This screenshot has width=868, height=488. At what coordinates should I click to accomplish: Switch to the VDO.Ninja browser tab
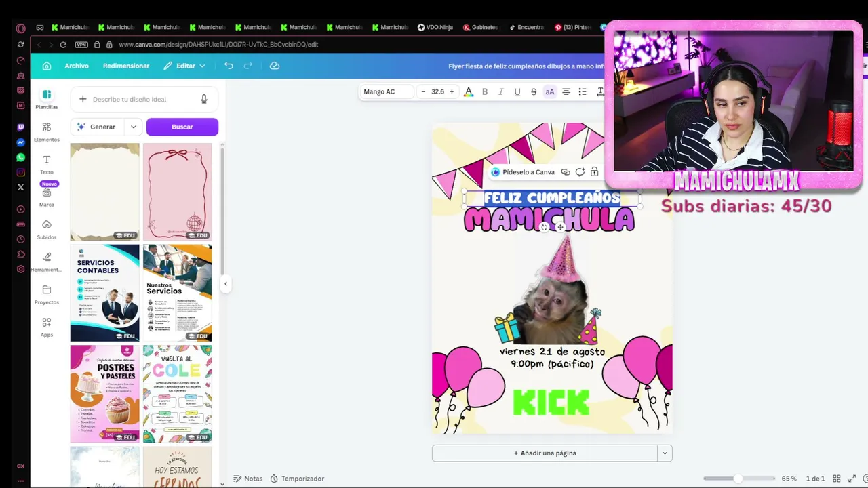tap(435, 27)
